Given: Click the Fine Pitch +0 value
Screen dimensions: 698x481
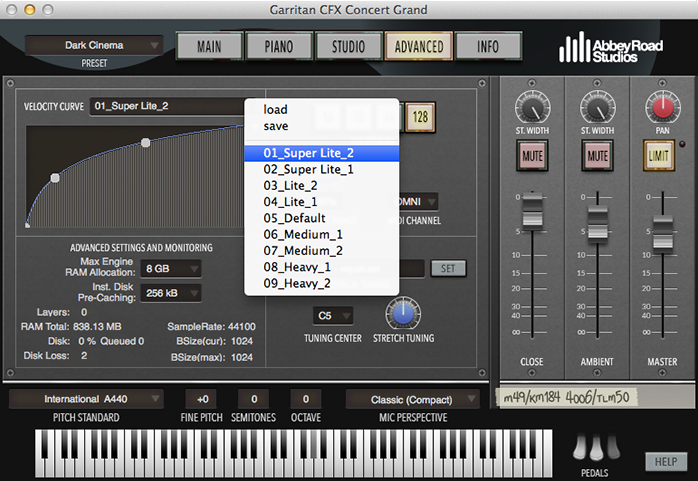Looking at the screenshot, I should click(x=203, y=399).
